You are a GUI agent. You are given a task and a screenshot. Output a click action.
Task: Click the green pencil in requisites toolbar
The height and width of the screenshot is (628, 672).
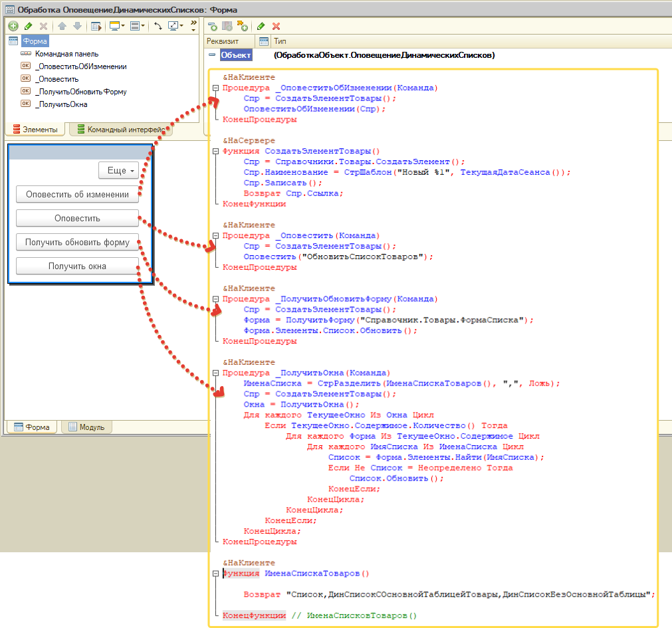[261, 26]
